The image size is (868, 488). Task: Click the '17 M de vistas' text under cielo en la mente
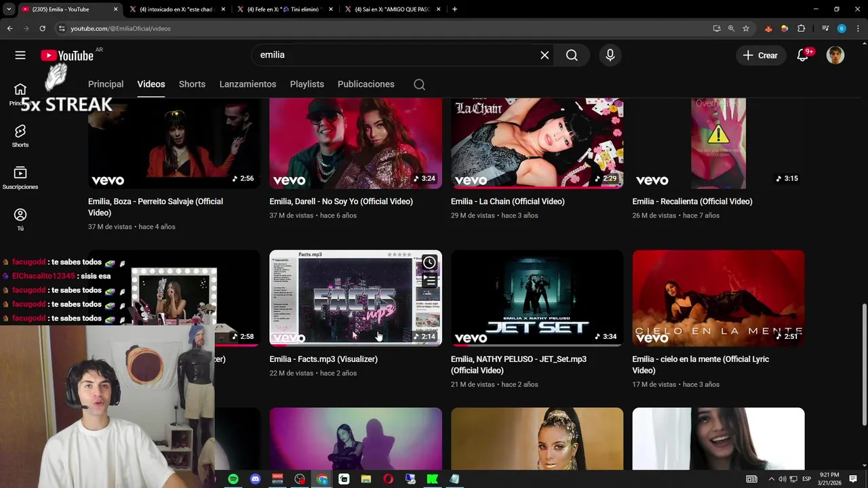click(x=654, y=384)
